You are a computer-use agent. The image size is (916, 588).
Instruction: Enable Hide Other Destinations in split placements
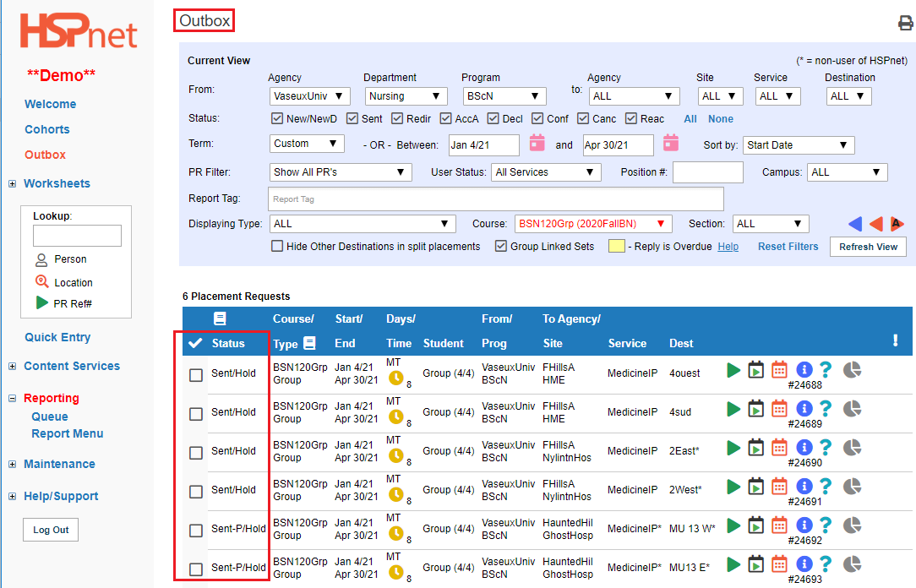[277, 247]
